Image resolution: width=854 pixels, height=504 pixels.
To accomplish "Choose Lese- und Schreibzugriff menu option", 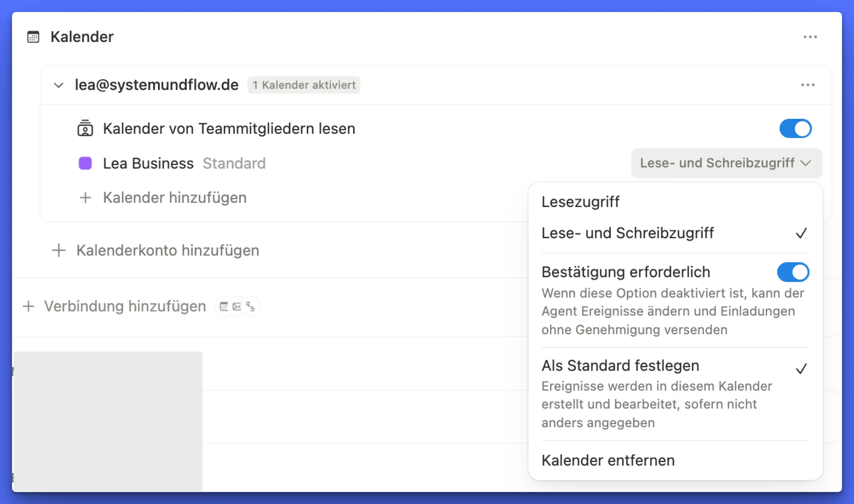I will click(x=627, y=233).
